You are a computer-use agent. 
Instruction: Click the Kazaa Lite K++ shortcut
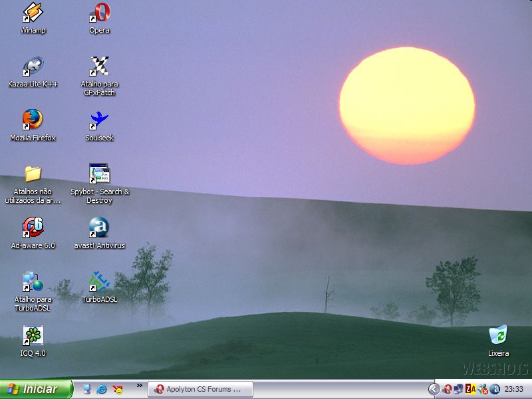pos(33,66)
